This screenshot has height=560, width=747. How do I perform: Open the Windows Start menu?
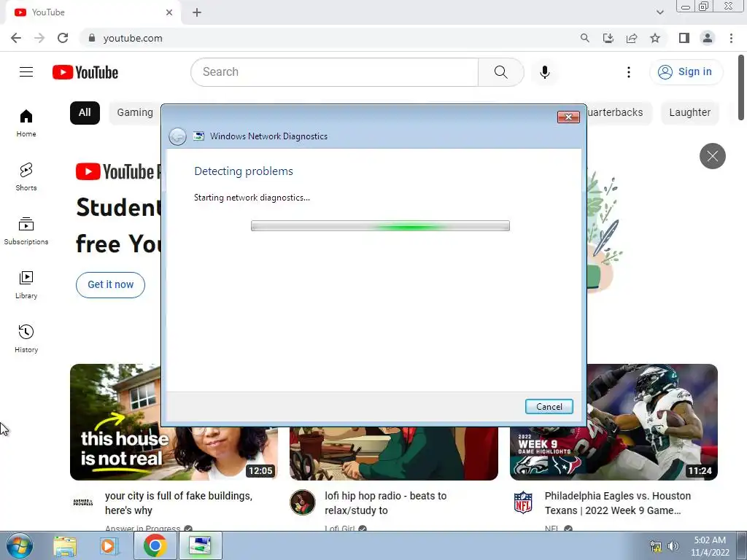tap(19, 545)
